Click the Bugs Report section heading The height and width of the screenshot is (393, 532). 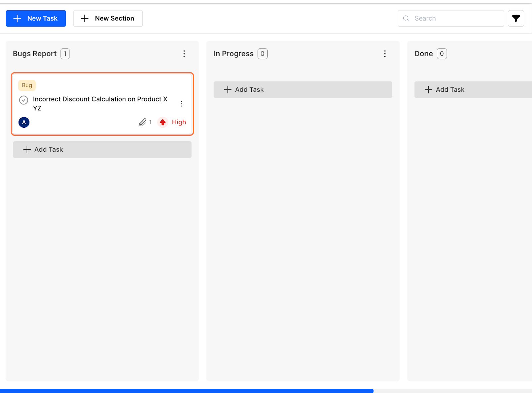click(35, 54)
